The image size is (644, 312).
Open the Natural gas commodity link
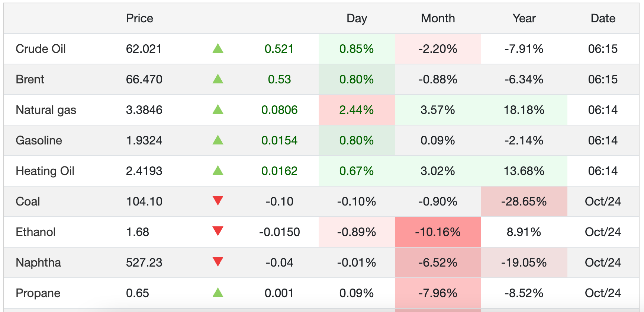pos(46,110)
